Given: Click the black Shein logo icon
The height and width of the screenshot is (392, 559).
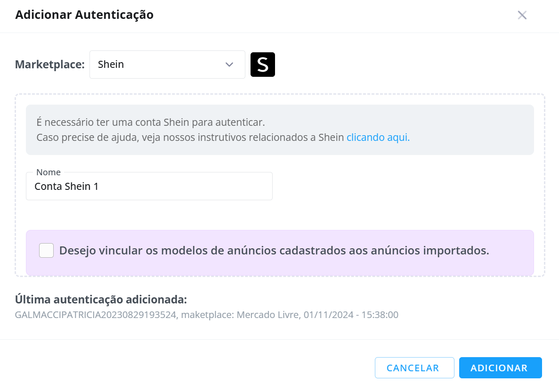Looking at the screenshot, I should [x=263, y=65].
